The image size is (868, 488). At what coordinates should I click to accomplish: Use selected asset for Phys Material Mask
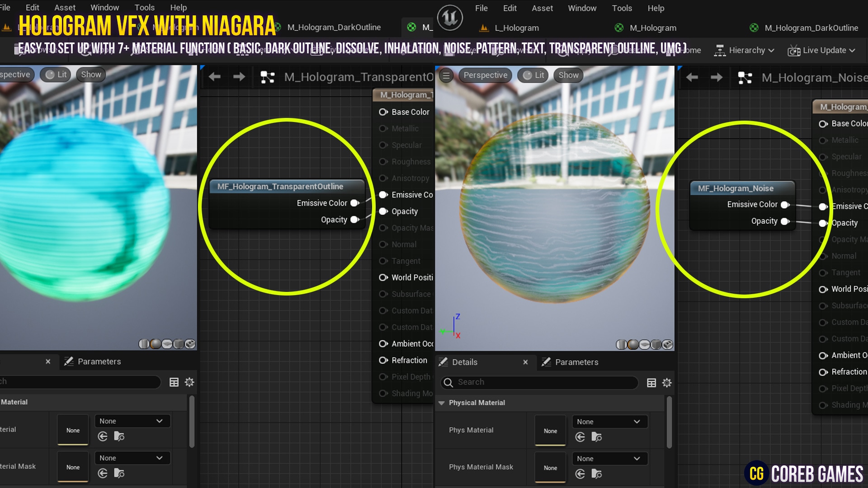(580, 474)
